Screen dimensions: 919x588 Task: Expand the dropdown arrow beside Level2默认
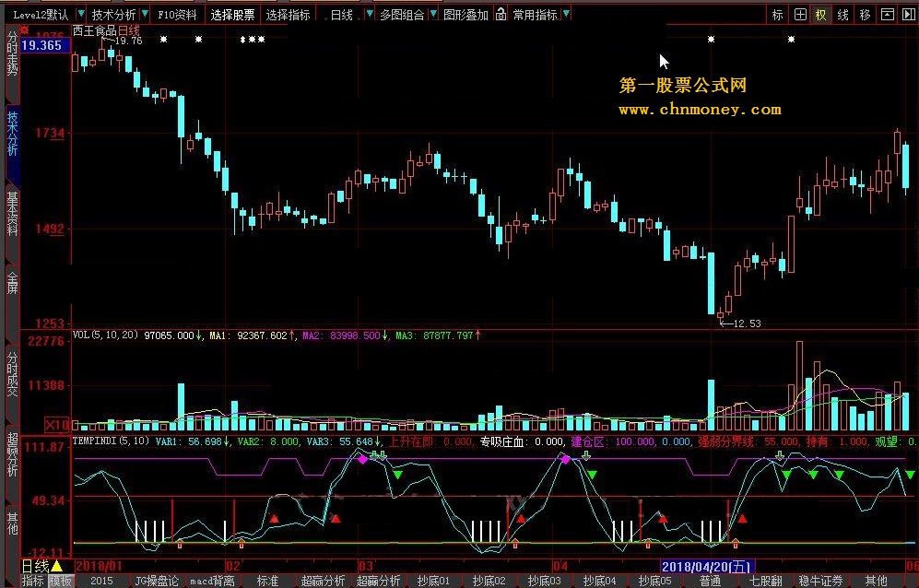click(81, 14)
